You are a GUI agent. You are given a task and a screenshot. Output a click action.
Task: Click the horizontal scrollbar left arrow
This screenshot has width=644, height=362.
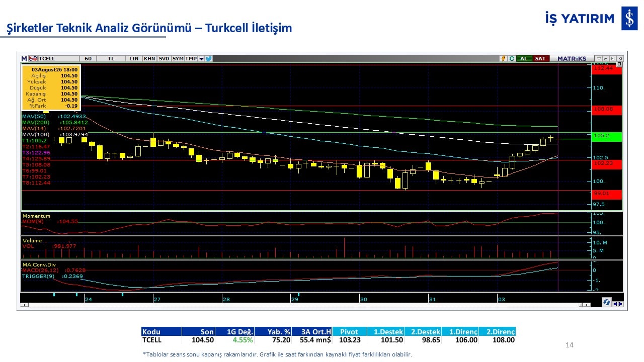pos(23,305)
